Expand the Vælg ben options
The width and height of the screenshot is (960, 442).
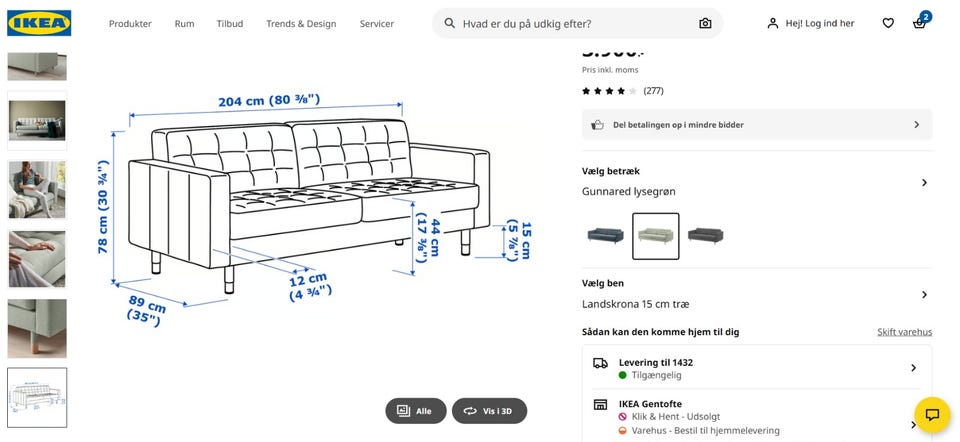tap(757, 294)
